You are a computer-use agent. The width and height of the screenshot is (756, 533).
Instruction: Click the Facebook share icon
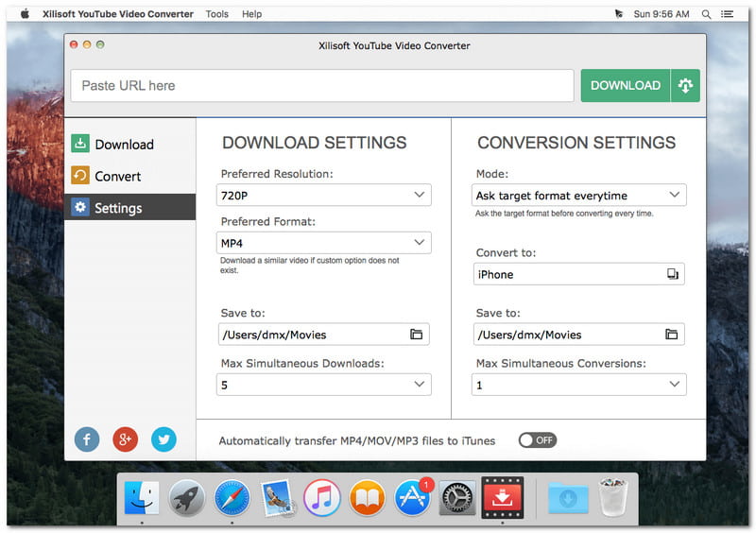pyautogui.click(x=87, y=439)
